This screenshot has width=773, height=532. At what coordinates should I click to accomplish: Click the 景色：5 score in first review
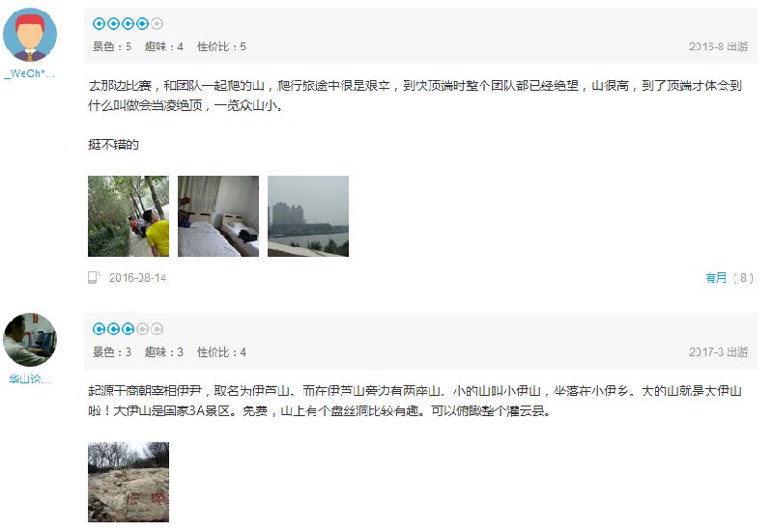pyautogui.click(x=112, y=46)
